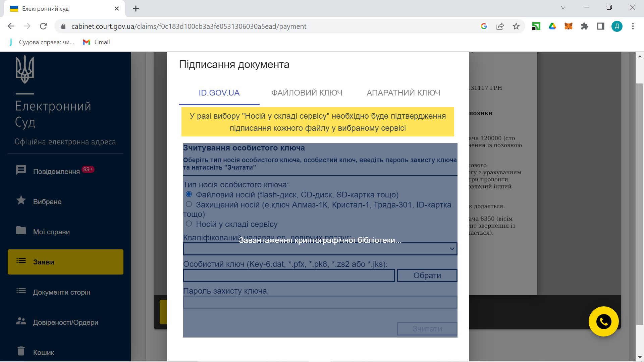Viewport: 644px width, 362px height.
Task: Select Захищений носій radio option
Action: pos(189,204)
